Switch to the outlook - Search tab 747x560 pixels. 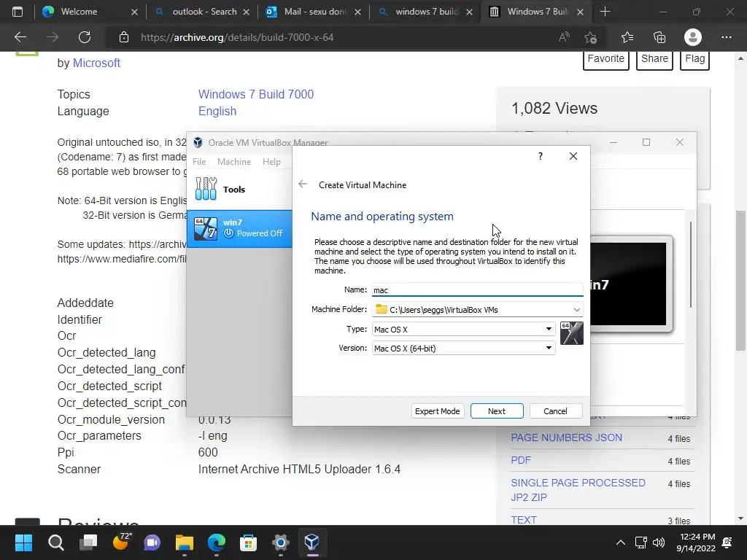203,12
